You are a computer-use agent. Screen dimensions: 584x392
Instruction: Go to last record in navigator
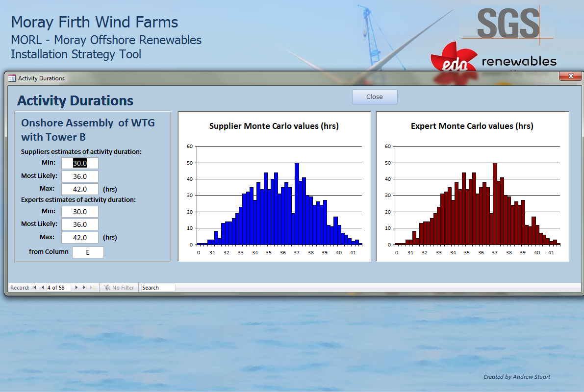85,288
